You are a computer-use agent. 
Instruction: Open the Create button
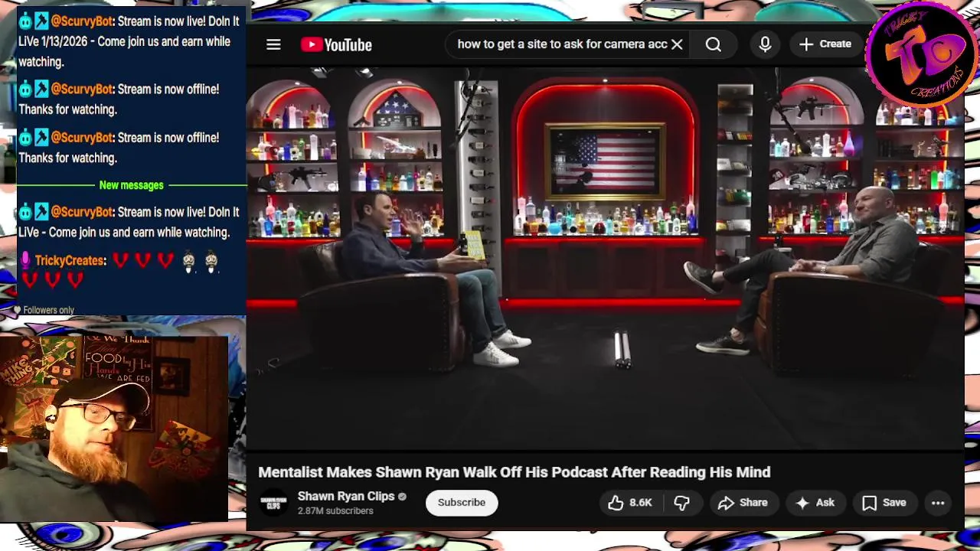point(825,44)
